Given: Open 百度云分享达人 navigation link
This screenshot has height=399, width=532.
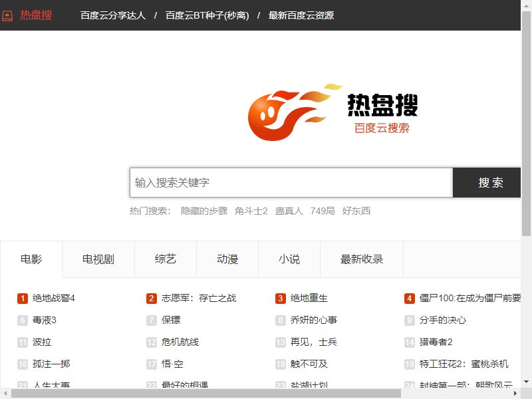Looking at the screenshot, I should (113, 15).
